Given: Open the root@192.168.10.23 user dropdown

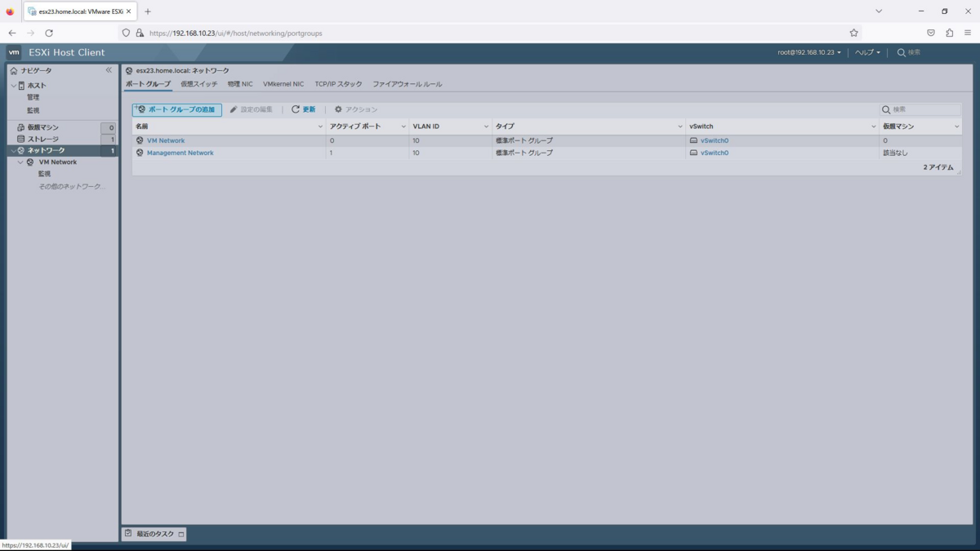Looking at the screenshot, I should click(x=808, y=52).
